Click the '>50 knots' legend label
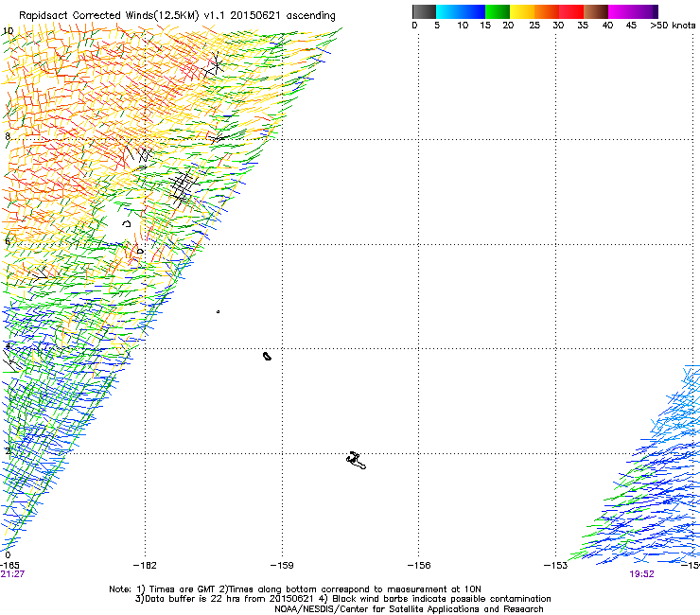Image resolution: width=700 pixels, height=615 pixels. point(673,26)
